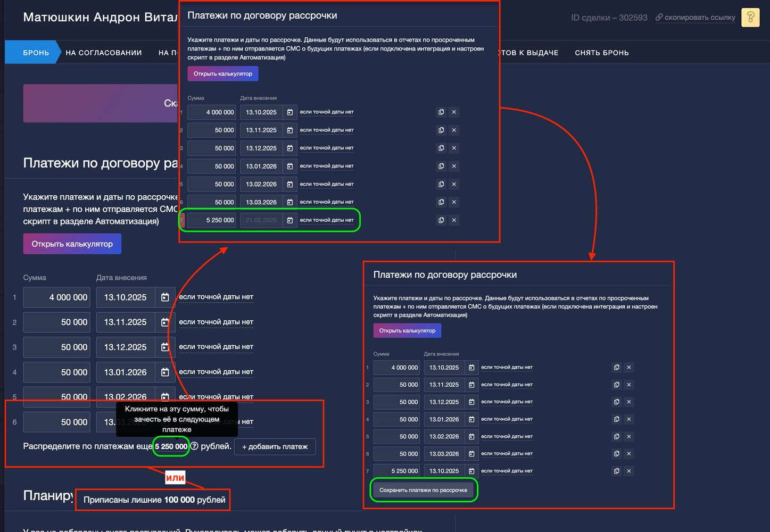Click 'если точной даты нет' in upper 5 250 000 row
This screenshot has height=532, width=770.
[327, 220]
